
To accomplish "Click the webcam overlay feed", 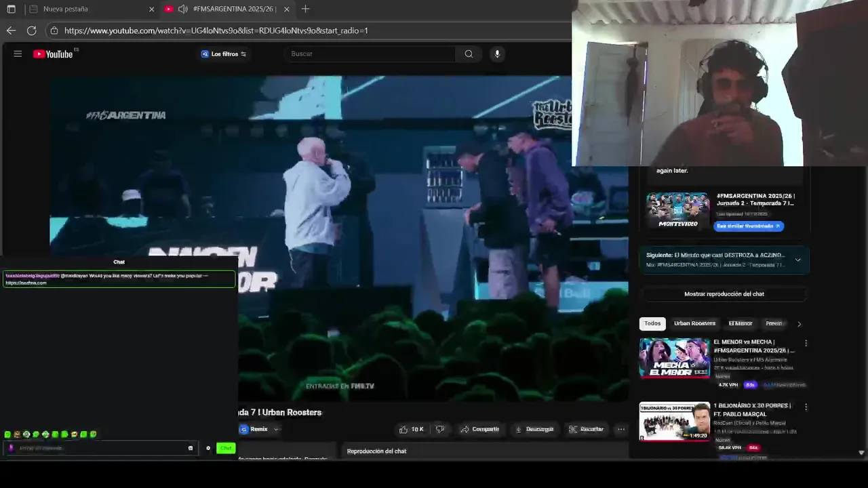I will point(719,83).
